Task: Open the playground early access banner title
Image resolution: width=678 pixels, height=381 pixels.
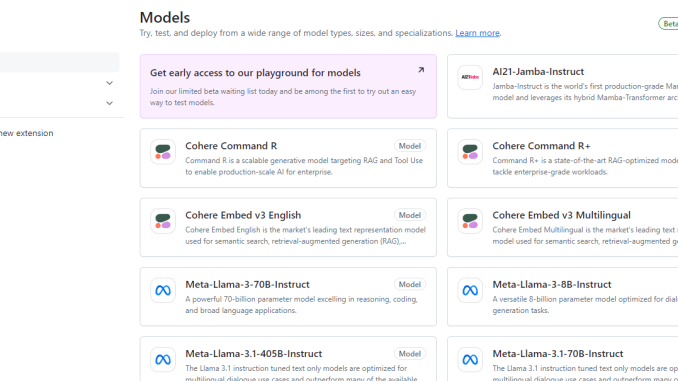Action: [255, 73]
